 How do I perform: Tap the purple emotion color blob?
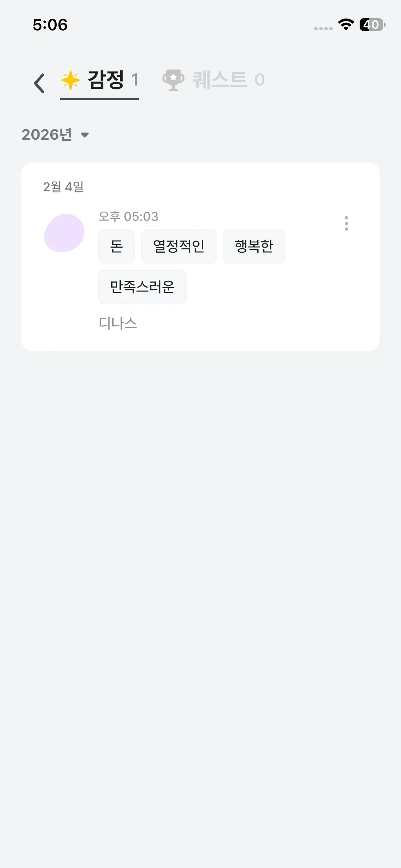(64, 233)
